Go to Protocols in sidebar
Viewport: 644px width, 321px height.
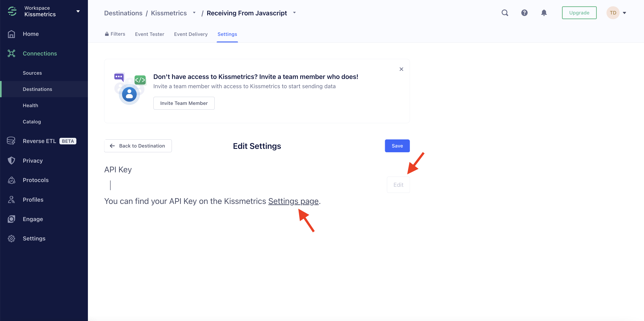click(35, 180)
